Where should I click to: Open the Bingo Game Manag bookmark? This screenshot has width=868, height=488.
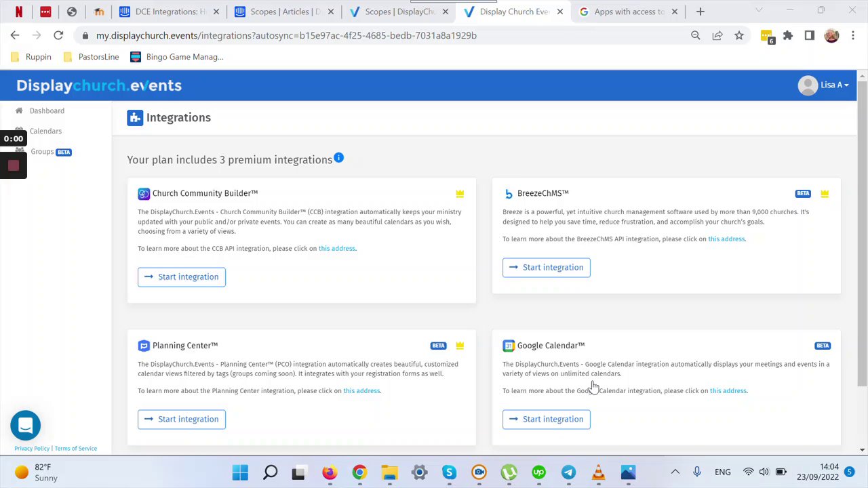pos(177,57)
